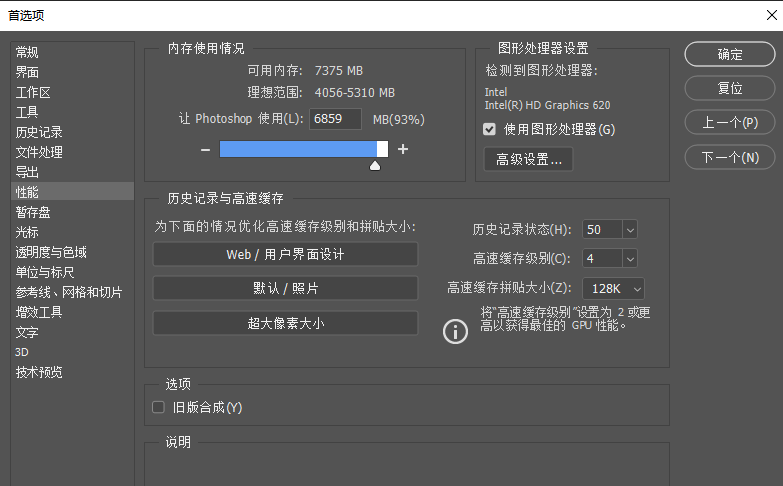Expand the 高速缓存级别(C) dropdown arrow
The image size is (783, 486).
[x=630, y=259]
